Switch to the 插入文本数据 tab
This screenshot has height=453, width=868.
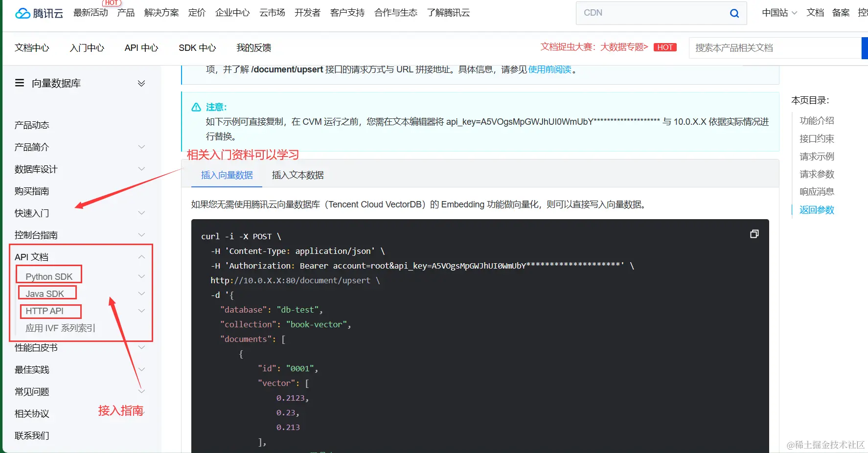click(x=297, y=175)
